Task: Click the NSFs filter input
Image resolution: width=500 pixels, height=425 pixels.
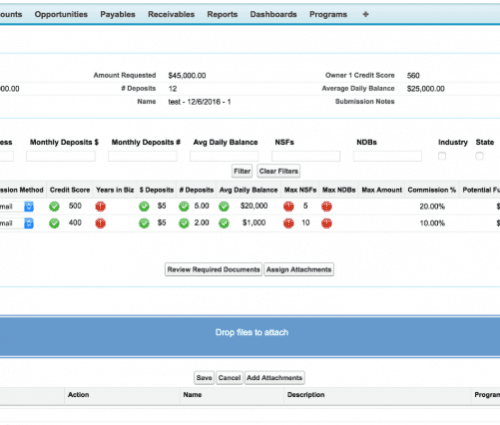Action: 306,156
